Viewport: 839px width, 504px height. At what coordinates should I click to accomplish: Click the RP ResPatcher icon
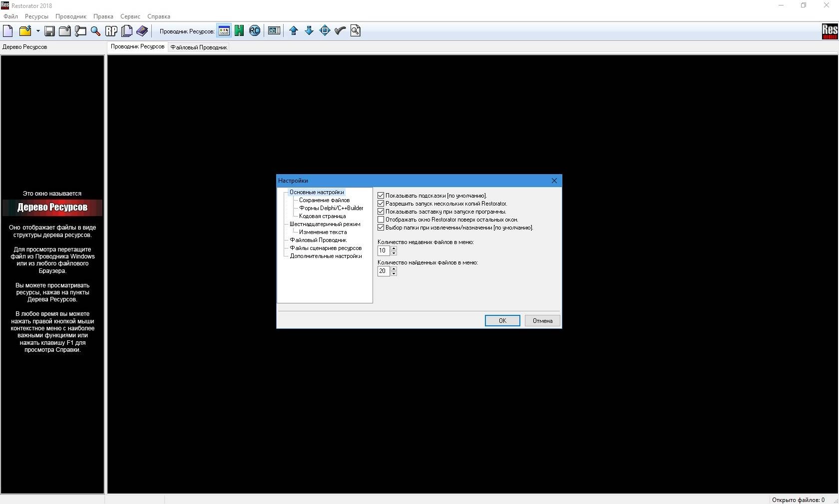[x=111, y=31]
